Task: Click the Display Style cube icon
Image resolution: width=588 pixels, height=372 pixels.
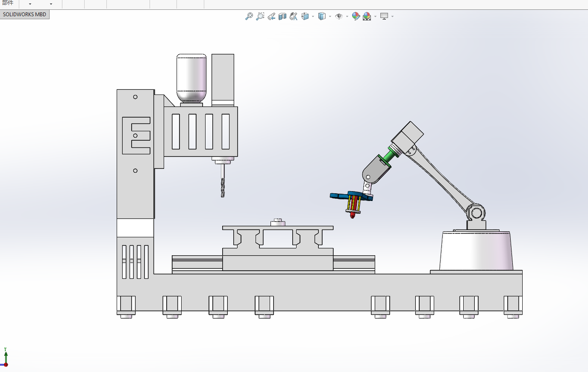Action: [322, 16]
